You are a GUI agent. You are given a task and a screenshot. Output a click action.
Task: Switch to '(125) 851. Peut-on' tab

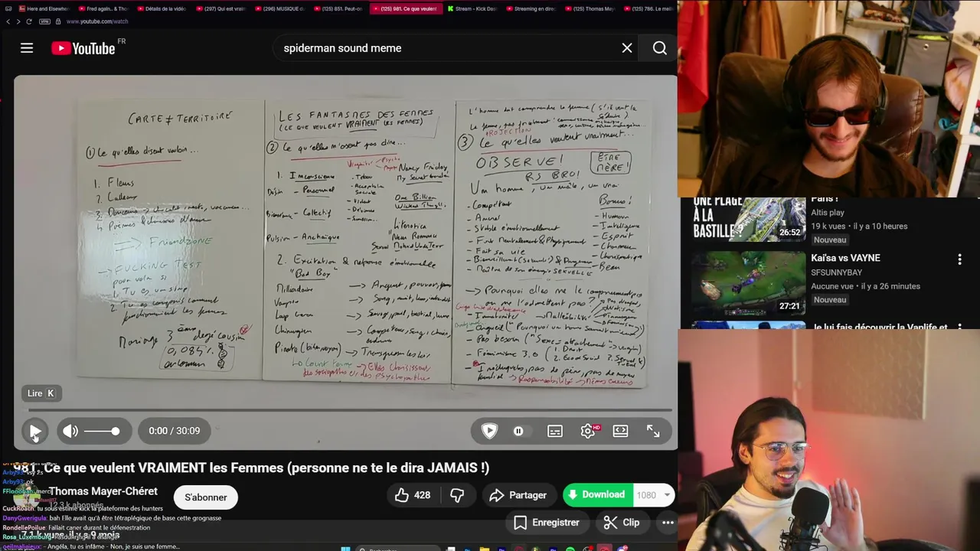(337, 8)
